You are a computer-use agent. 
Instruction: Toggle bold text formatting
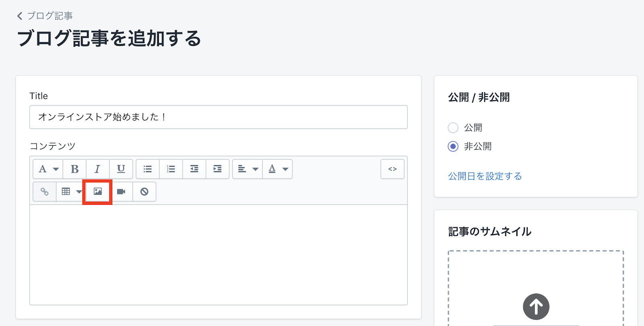pos(74,169)
